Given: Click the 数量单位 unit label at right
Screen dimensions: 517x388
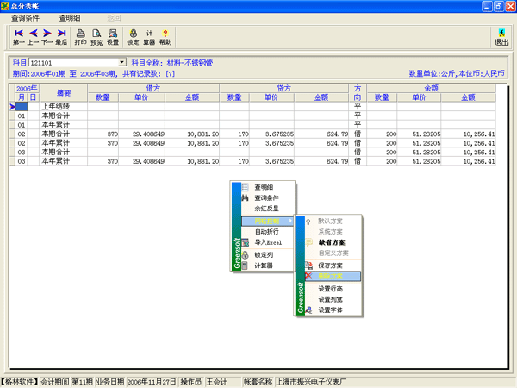Looking at the screenshot, I should click(456, 74).
